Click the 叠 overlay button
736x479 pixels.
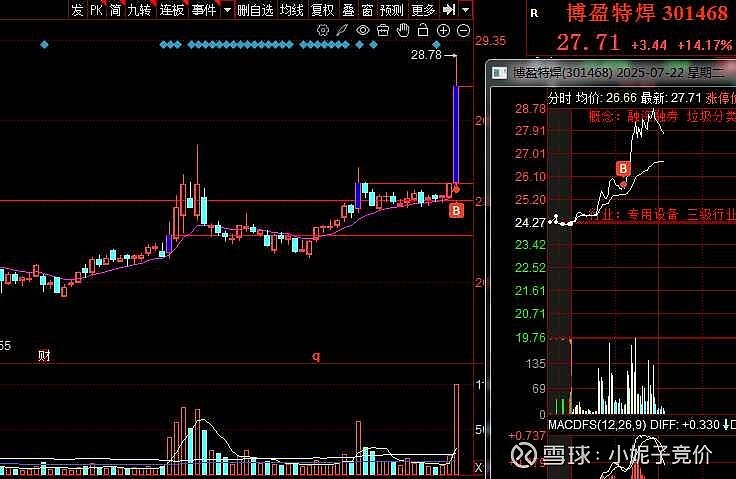(x=348, y=9)
